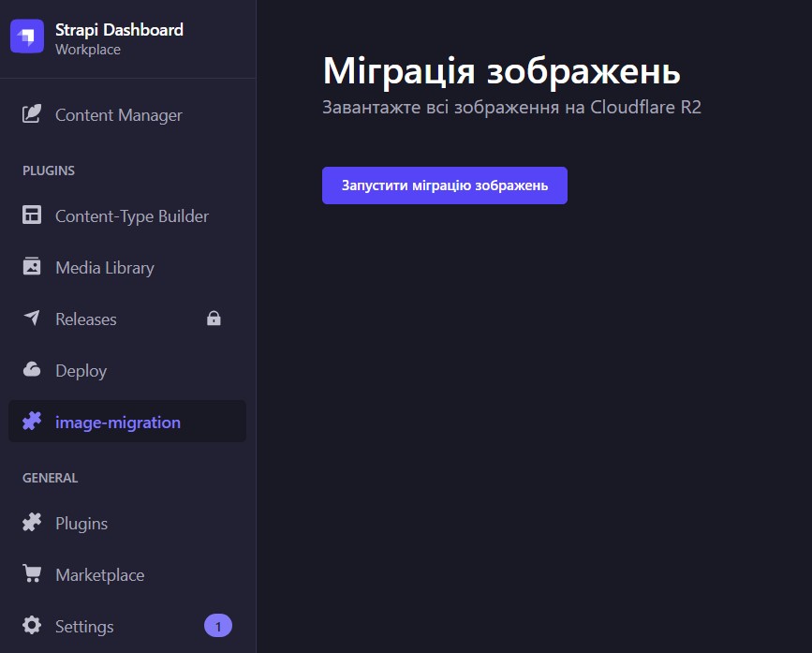Click the Міграція зображень page heading
Viewport: 812px width, 653px height.
coord(501,71)
